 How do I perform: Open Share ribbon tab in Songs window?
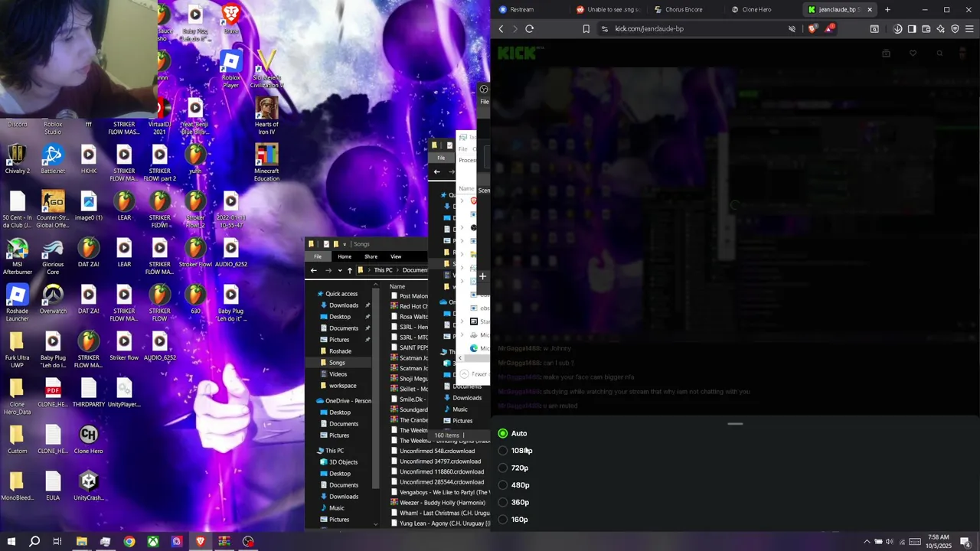[371, 256]
